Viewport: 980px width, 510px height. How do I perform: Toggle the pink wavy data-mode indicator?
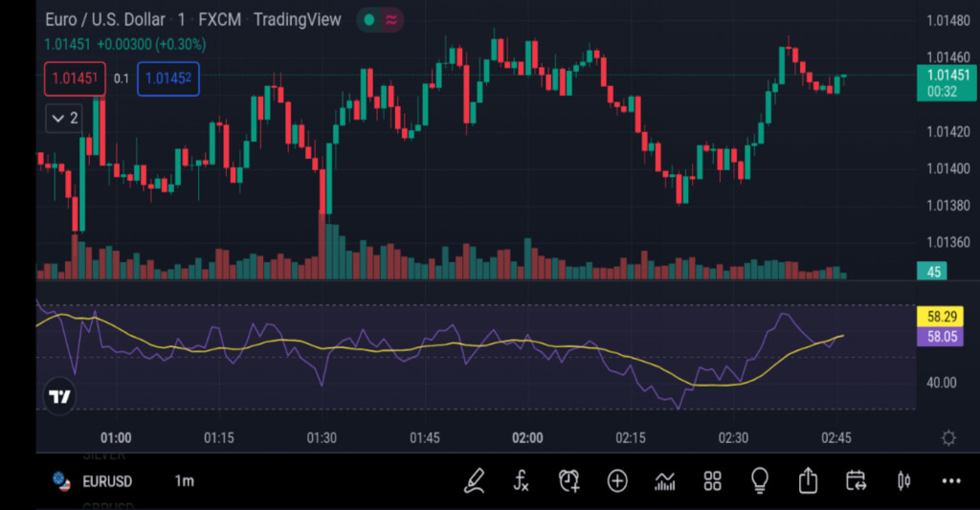point(390,20)
